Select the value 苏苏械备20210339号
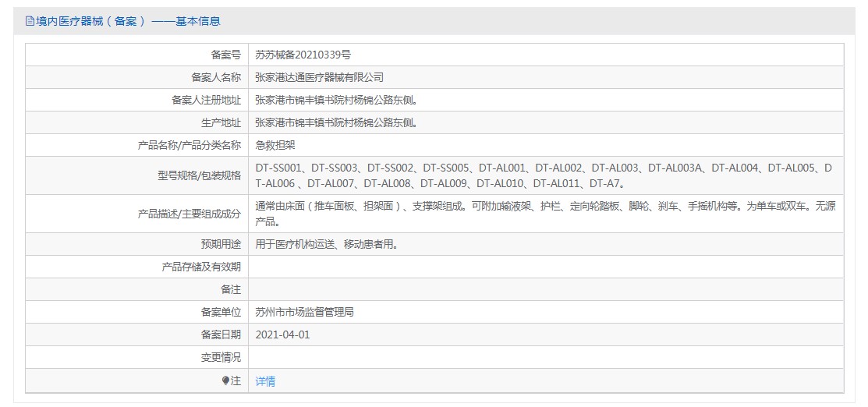This screenshot has width=868, height=407. (x=303, y=55)
